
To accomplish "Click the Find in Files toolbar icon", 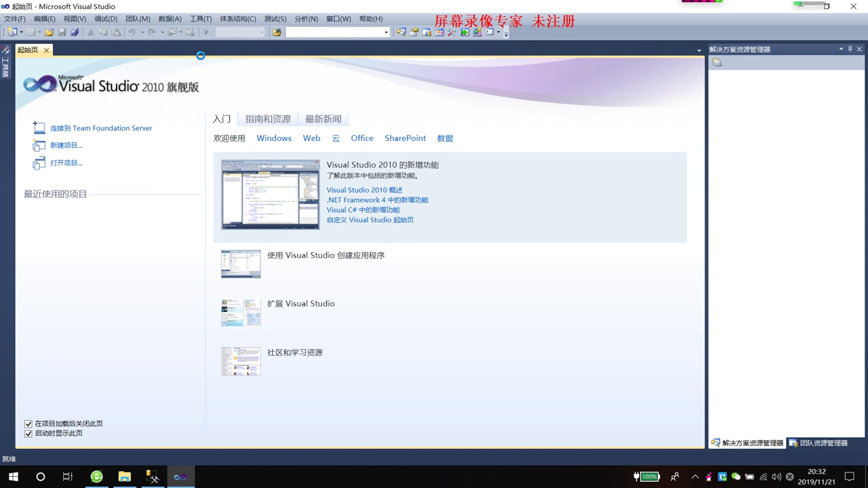I will tap(277, 32).
